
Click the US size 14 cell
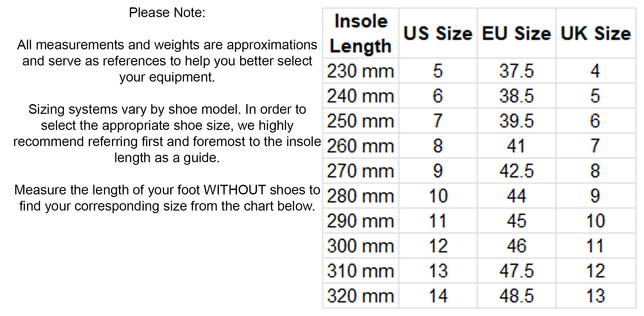pyautogui.click(x=438, y=296)
